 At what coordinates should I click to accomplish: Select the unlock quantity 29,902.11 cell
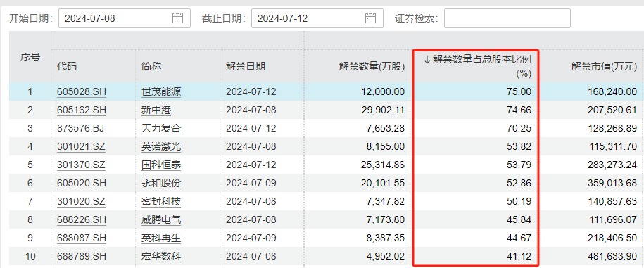(x=358, y=110)
